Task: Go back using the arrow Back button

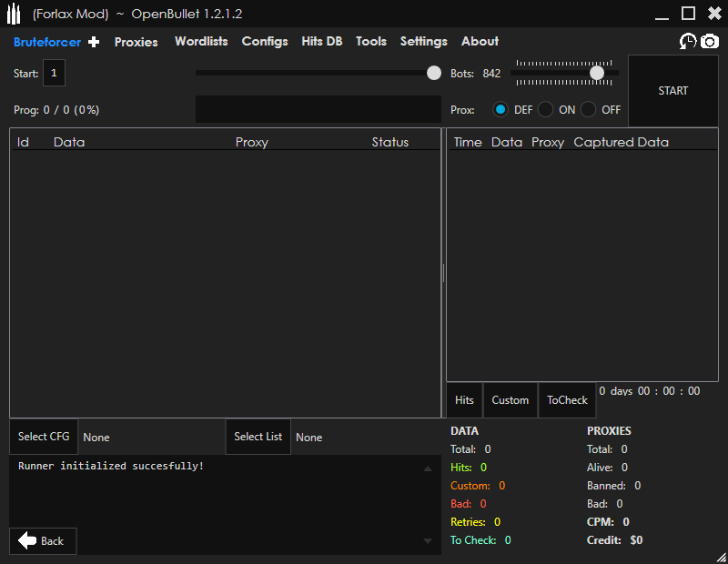Action: coord(43,540)
